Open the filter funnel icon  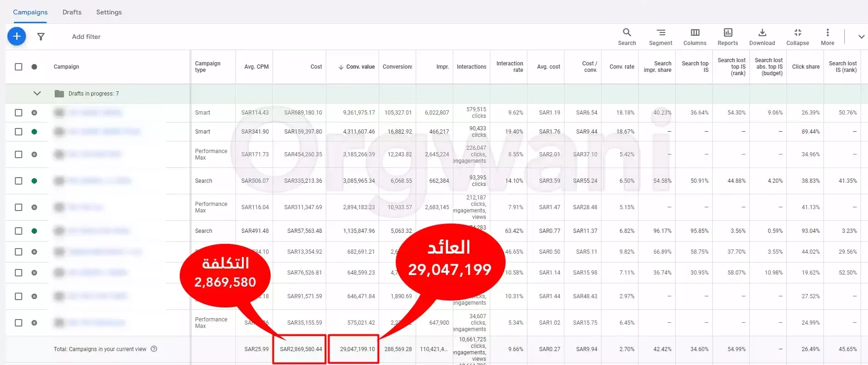(x=41, y=37)
